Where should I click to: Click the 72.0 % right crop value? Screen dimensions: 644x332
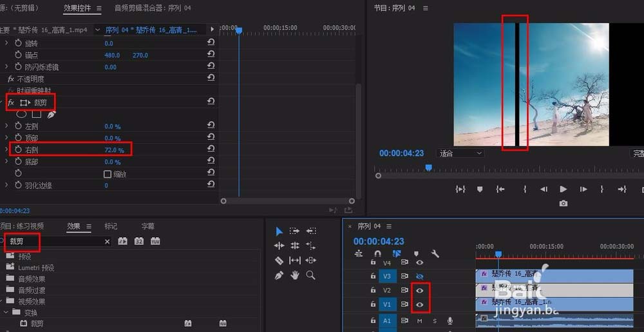[x=114, y=150]
